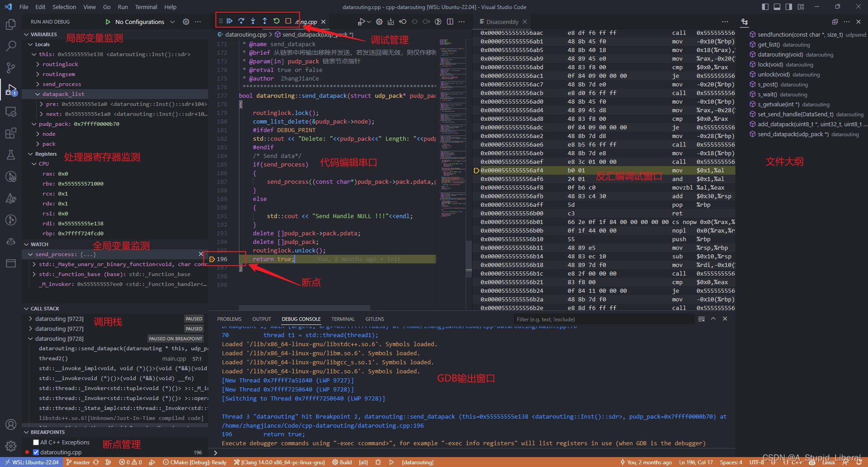Click the Step Over debug button
This screenshot has width=868, height=467.
[x=241, y=21]
